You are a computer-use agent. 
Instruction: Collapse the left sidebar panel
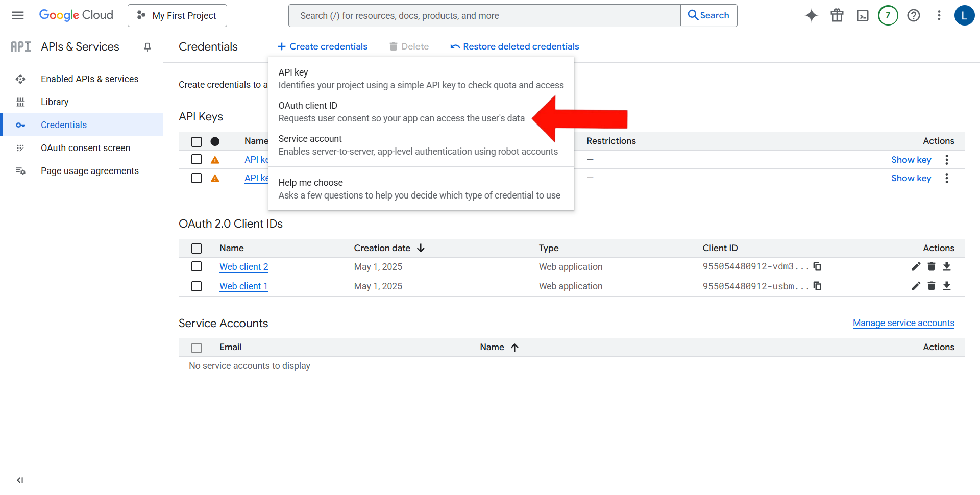20,480
